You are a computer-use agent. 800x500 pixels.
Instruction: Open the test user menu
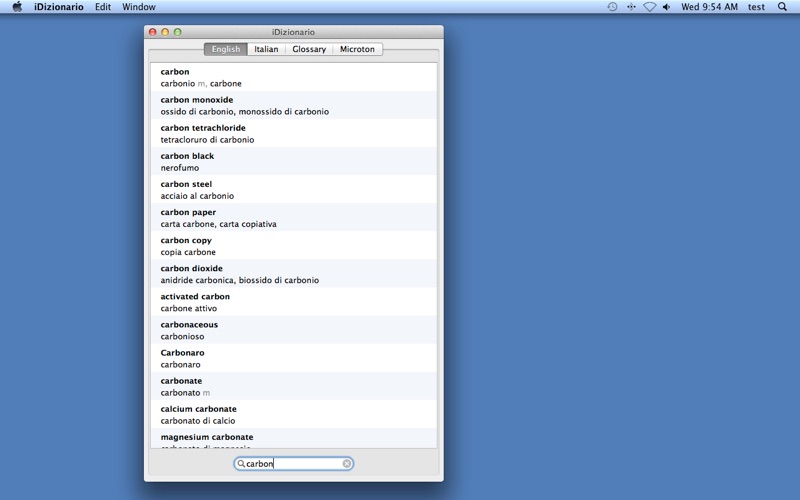point(756,7)
